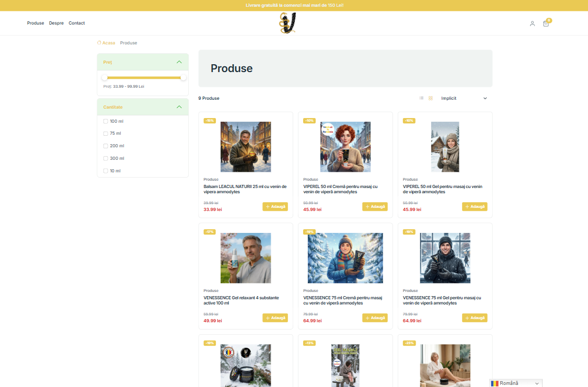588x387 pixels.
Task: Go to the Contact page
Action: click(77, 23)
